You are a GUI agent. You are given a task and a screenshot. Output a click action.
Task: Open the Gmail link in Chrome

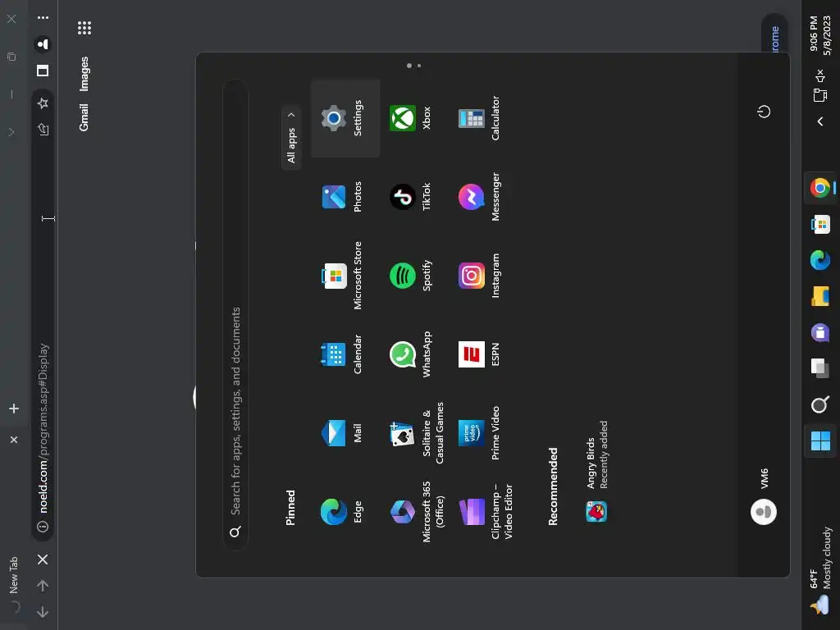(x=84, y=117)
